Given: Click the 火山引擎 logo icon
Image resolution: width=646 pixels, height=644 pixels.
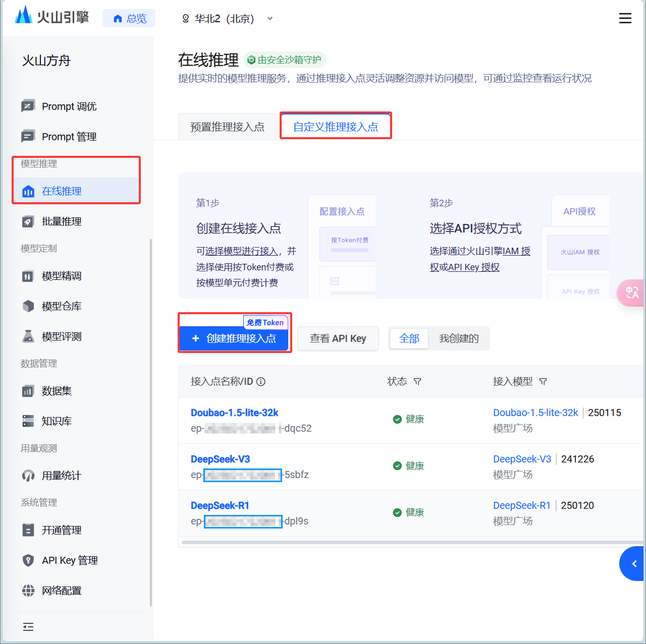Looking at the screenshot, I should (x=23, y=17).
